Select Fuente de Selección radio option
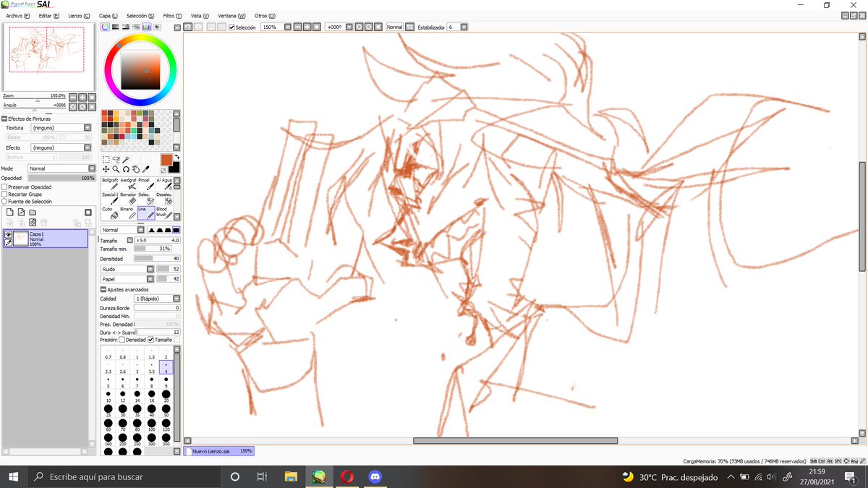This screenshot has height=488, width=868. [4, 202]
